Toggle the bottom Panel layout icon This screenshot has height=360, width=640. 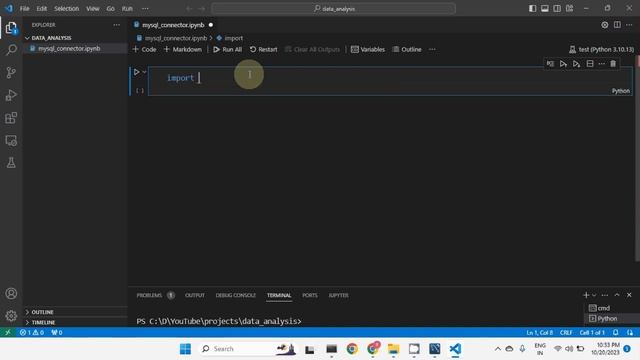544,8
